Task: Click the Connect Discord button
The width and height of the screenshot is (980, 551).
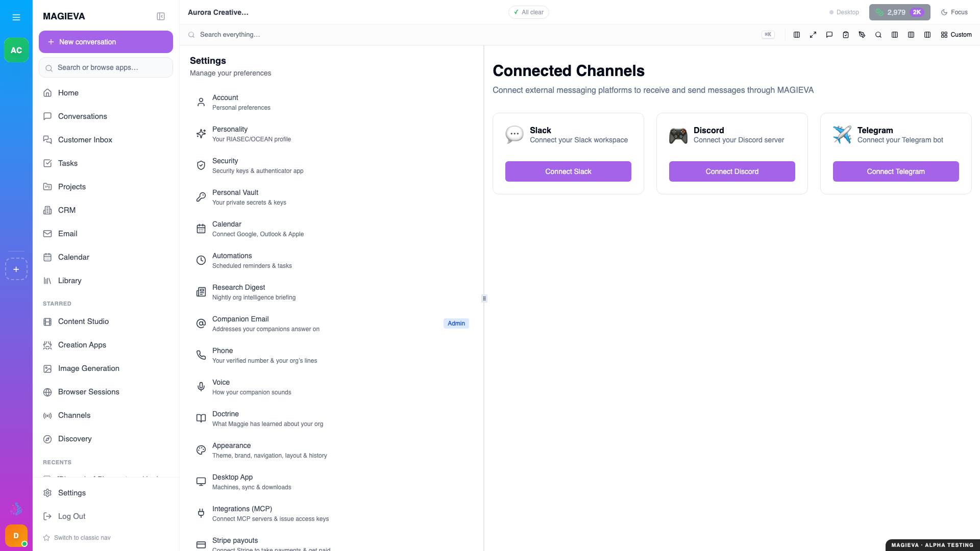Action: [x=732, y=171]
